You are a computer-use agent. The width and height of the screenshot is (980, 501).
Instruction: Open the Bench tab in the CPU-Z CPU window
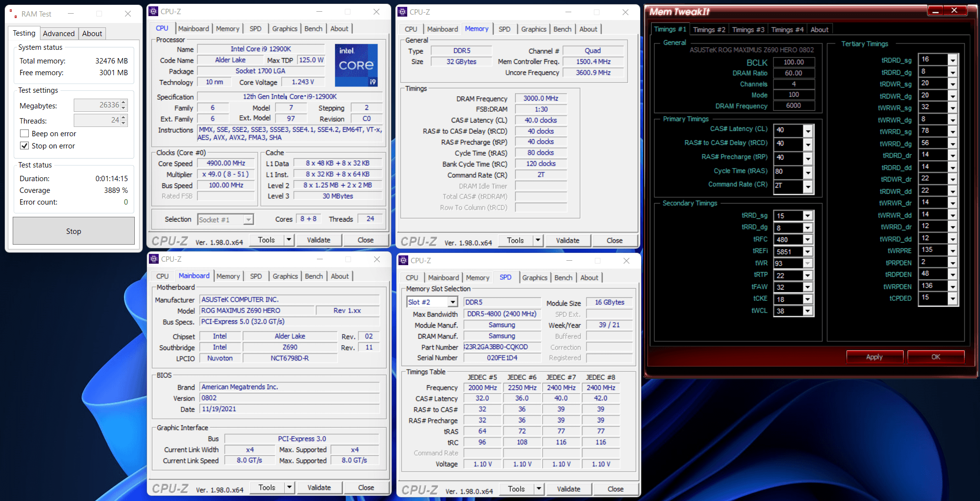pos(313,29)
